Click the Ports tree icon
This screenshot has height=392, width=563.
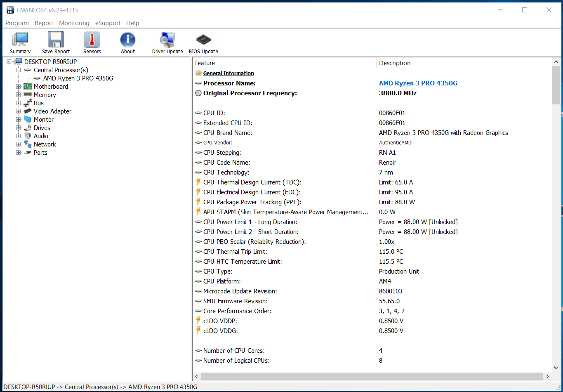pos(28,152)
